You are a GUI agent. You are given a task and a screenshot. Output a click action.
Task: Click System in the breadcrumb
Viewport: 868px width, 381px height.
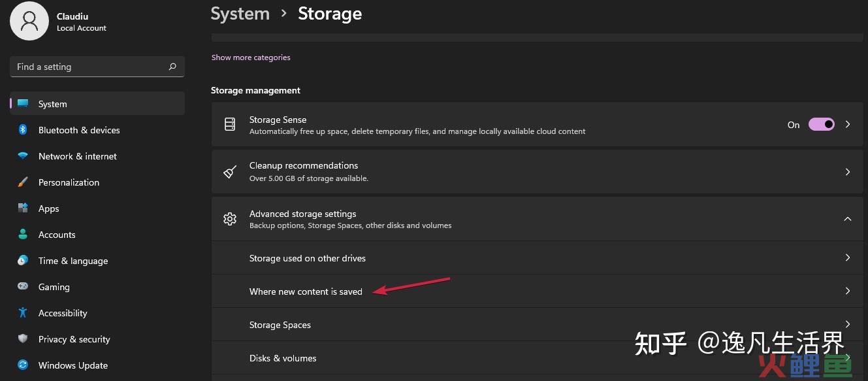240,14
